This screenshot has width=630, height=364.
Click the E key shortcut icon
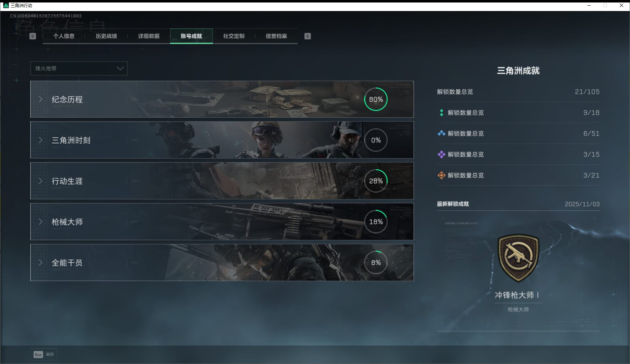[308, 36]
